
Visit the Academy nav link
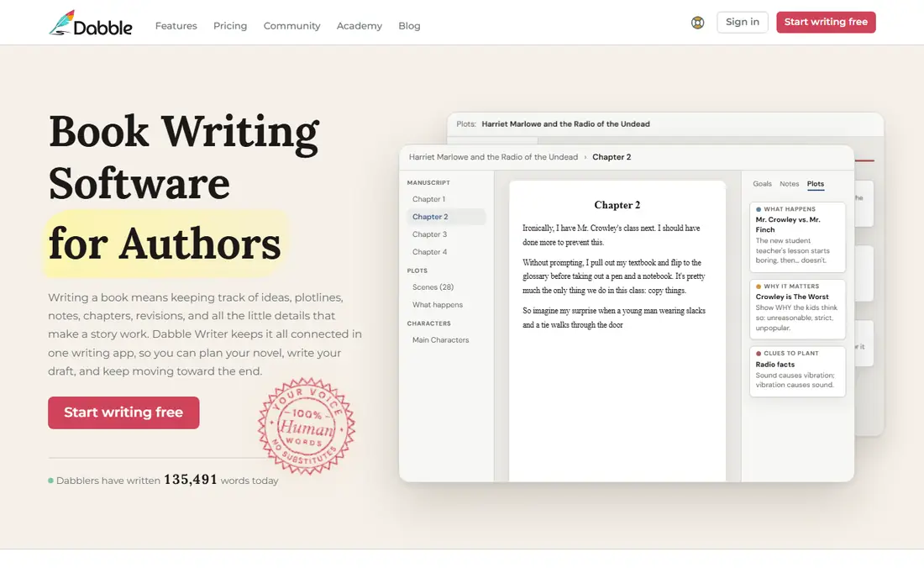tap(360, 26)
